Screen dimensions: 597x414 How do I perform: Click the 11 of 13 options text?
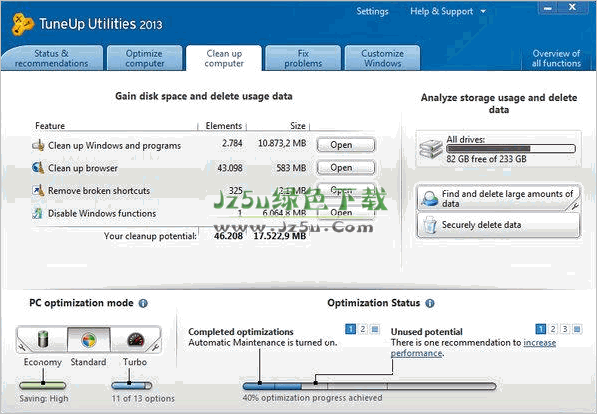143,398
